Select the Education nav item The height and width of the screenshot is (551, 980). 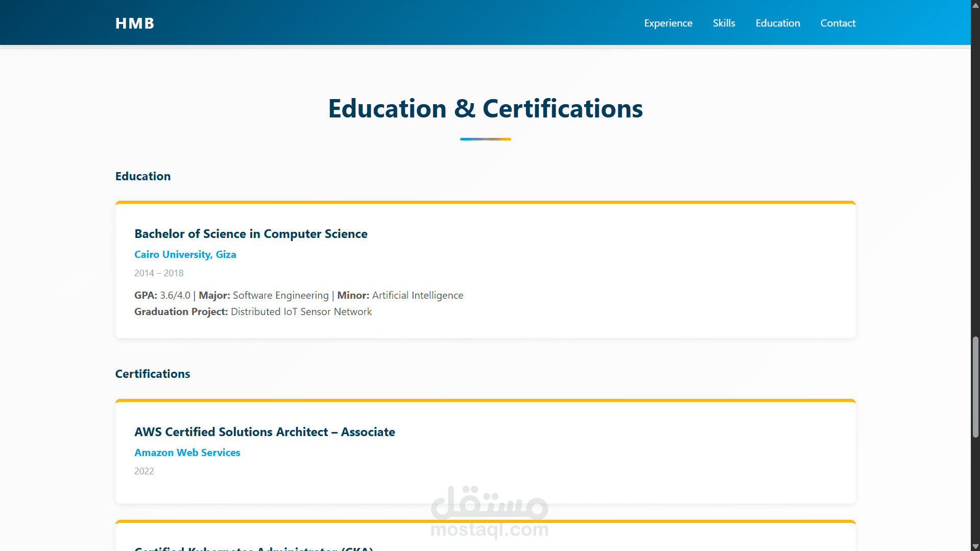click(777, 23)
